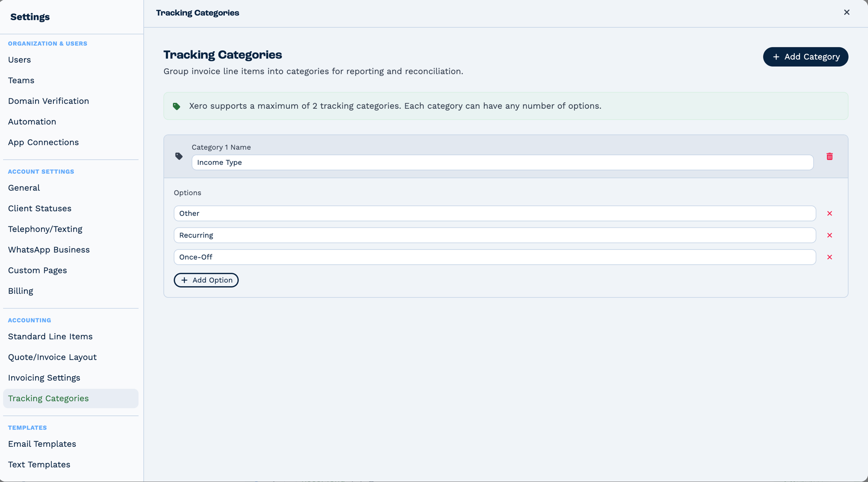Viewport: 868px width, 482px height.
Task: Close the Tracking Categories settings dialog
Action: 846,12
